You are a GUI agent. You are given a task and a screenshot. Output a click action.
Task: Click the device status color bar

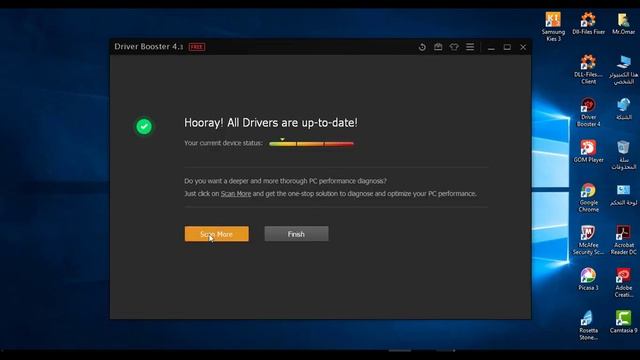pos(311,144)
